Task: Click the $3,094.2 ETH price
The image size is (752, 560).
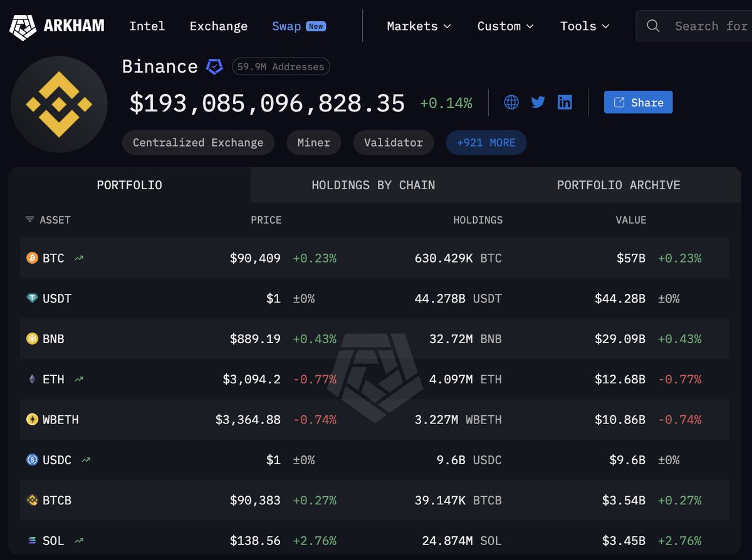Action: coord(252,379)
